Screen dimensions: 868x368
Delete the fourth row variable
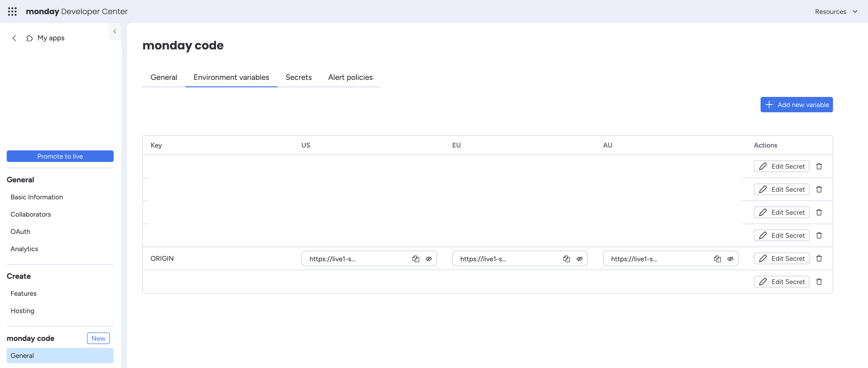pos(819,236)
